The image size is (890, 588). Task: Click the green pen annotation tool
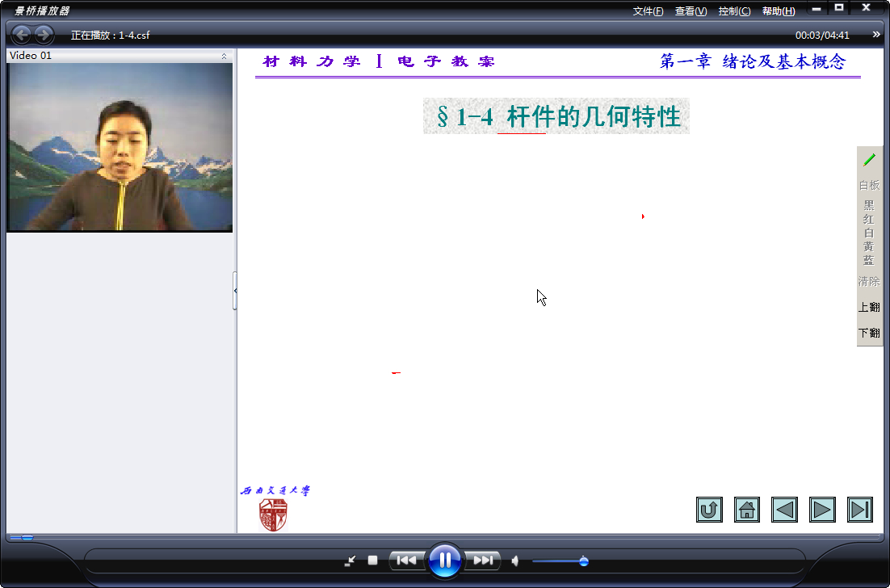[x=869, y=160]
